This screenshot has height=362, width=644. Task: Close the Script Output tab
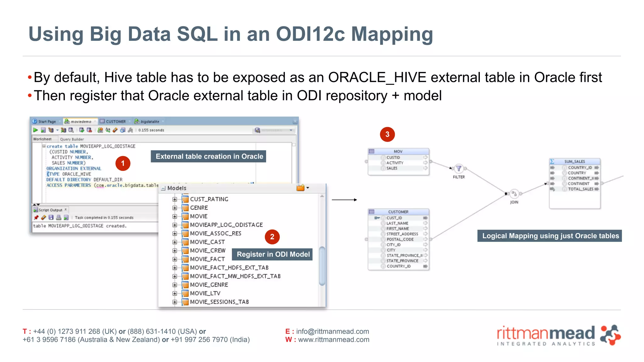coord(66,210)
